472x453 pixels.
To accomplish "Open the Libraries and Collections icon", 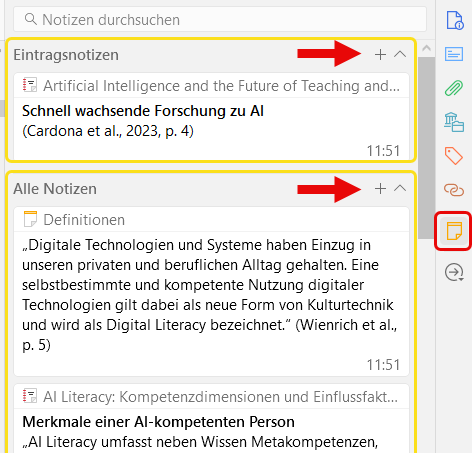I will [x=454, y=122].
